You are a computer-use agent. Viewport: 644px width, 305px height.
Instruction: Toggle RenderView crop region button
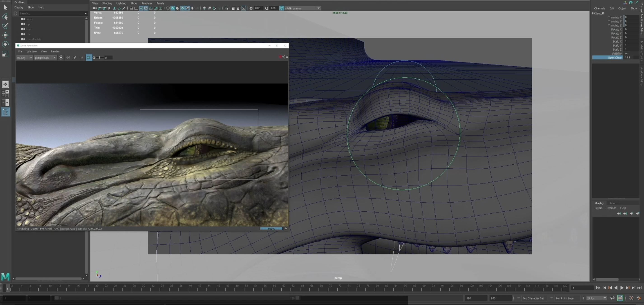(89, 58)
